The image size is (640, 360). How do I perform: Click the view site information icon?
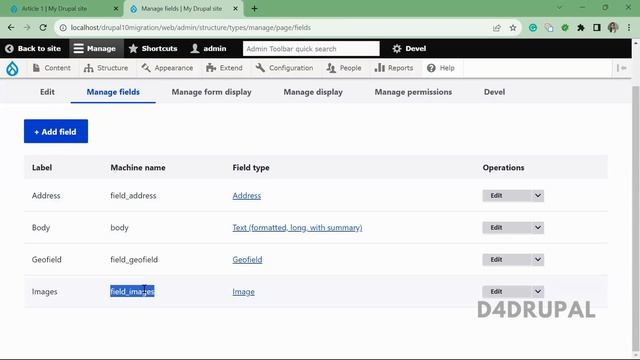[63, 28]
